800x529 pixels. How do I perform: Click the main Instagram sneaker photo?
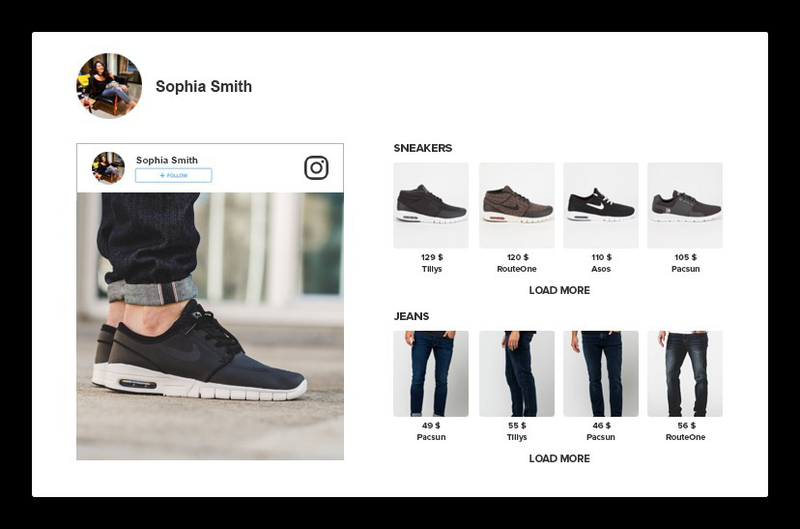210,326
